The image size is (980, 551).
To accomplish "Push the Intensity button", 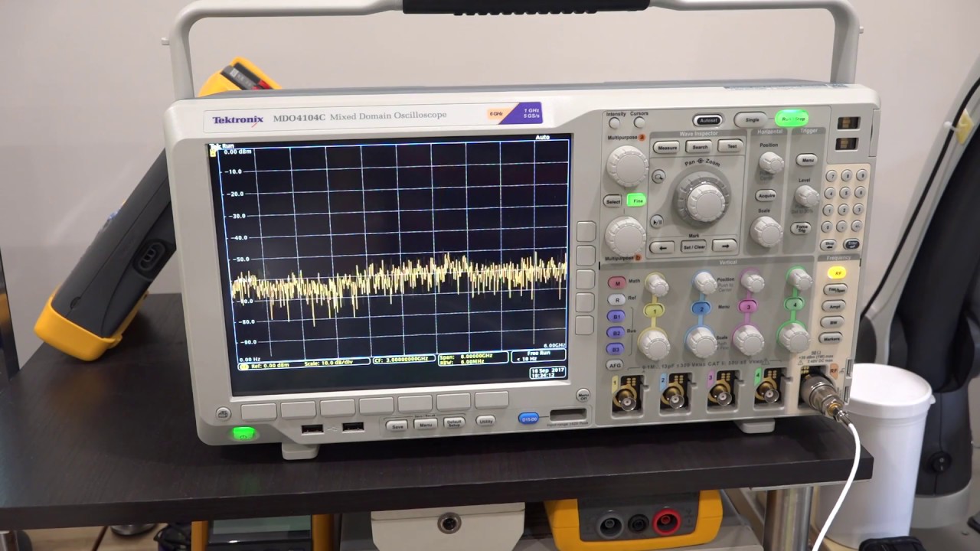I will (614, 122).
